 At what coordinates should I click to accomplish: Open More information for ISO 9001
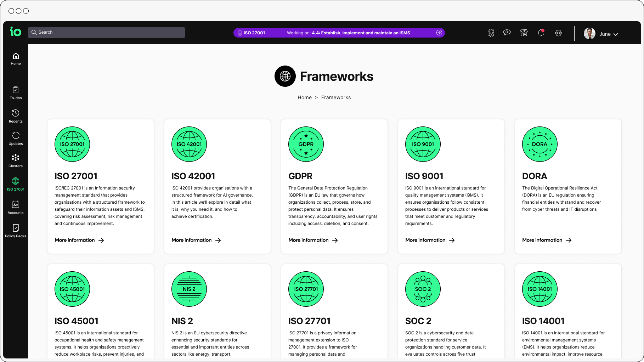point(430,240)
